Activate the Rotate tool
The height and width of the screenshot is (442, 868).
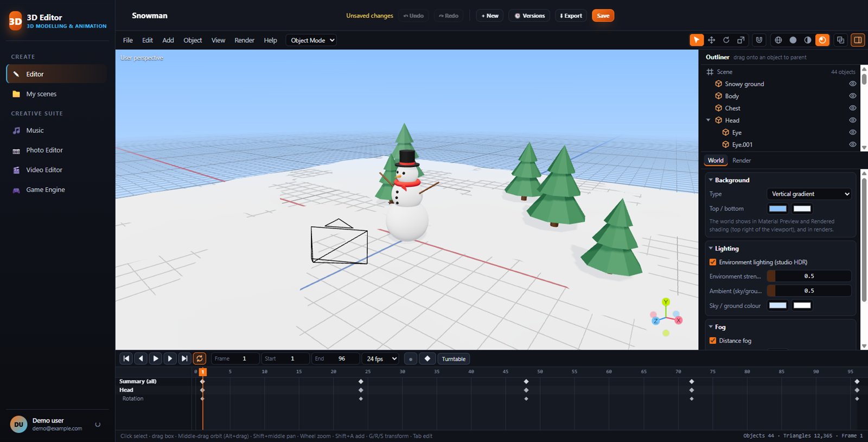pos(726,40)
